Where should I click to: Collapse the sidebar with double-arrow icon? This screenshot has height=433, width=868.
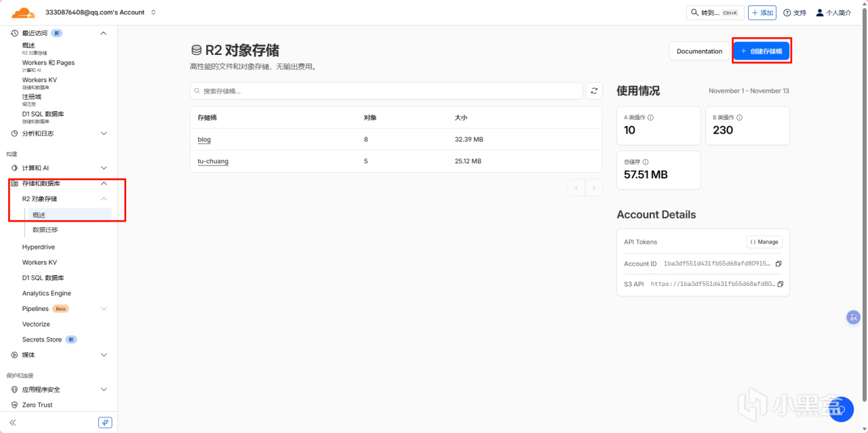pos(13,422)
